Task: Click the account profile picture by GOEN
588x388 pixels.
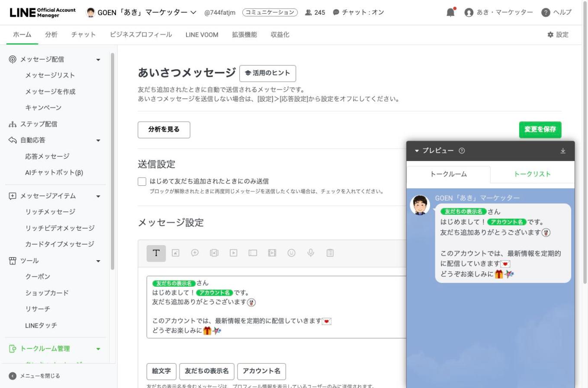Action: (x=91, y=13)
